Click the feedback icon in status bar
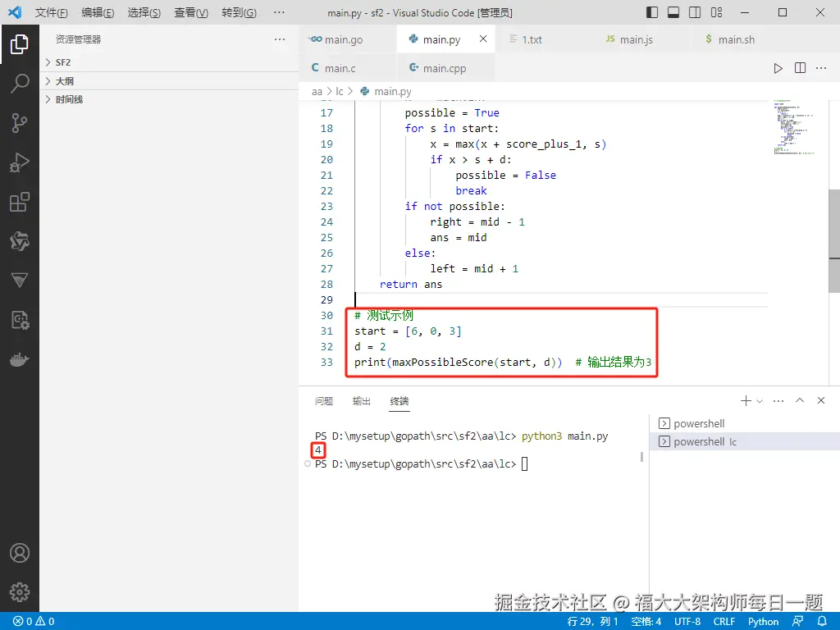 tap(797, 622)
